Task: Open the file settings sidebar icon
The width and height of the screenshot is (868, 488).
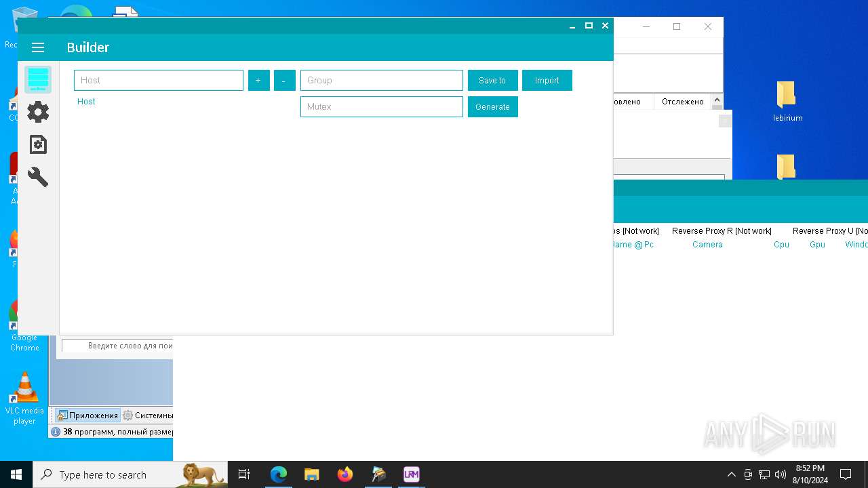Action: click(x=38, y=144)
